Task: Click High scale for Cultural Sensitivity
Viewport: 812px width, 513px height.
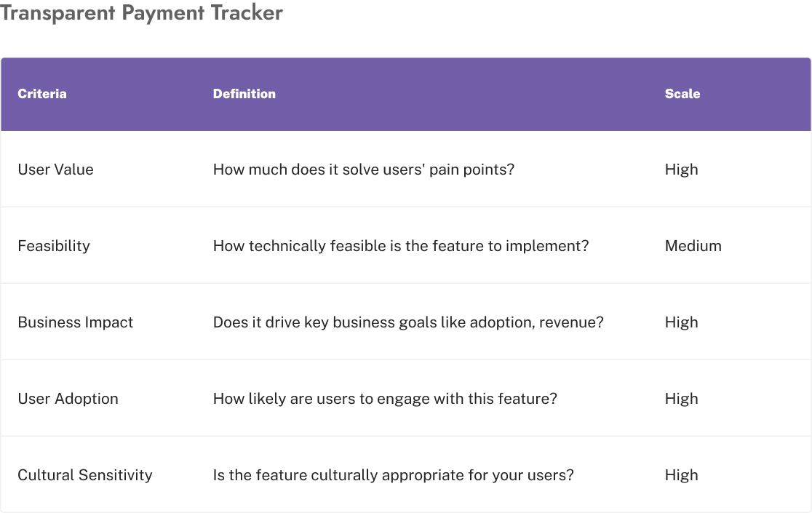Action: coord(682,475)
